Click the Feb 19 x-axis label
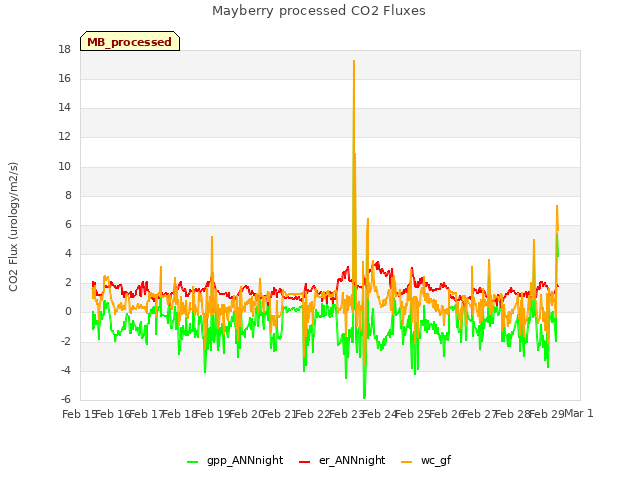The image size is (640, 480). (213, 414)
